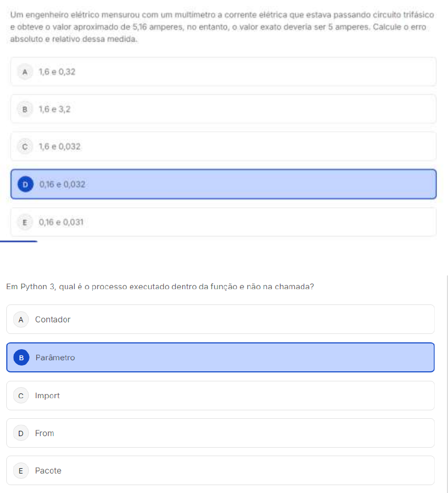Click the answer text 1,6 e 3,2
This screenshot has width=448, height=493.
(x=54, y=110)
